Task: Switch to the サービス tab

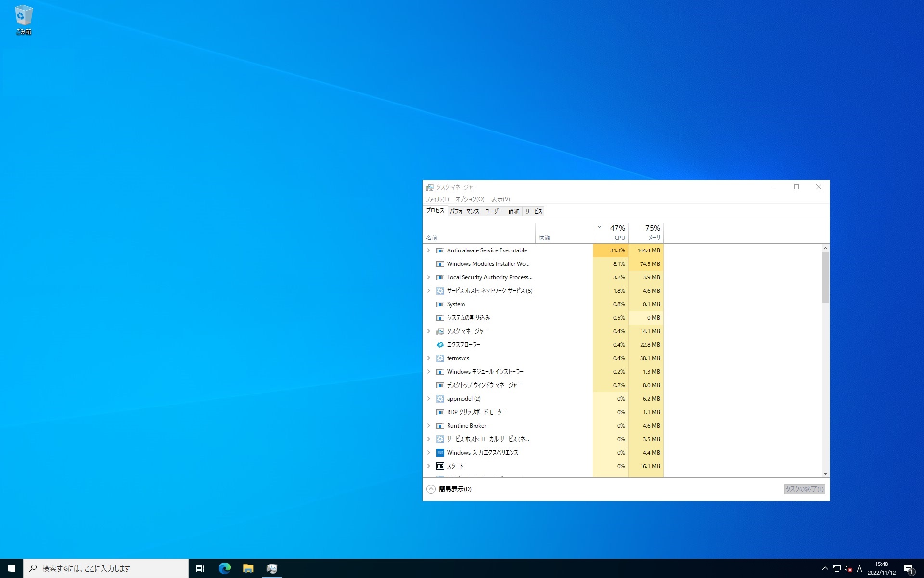Action: [534, 211]
